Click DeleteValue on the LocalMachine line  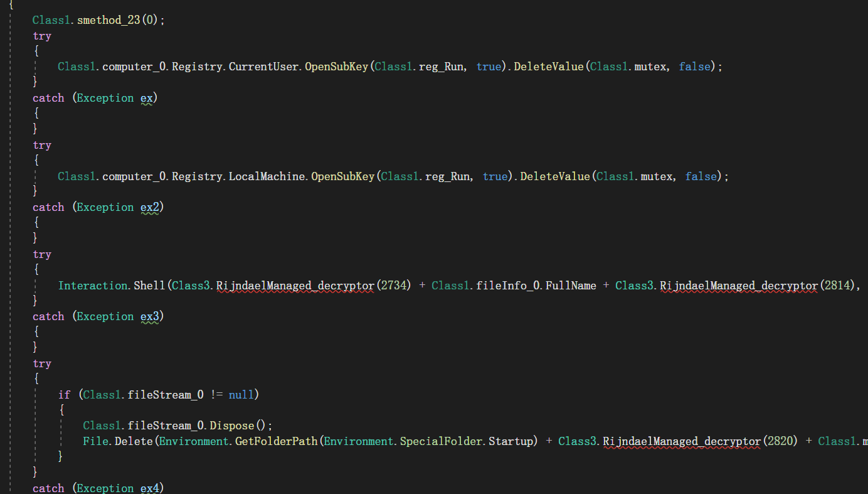click(x=555, y=176)
